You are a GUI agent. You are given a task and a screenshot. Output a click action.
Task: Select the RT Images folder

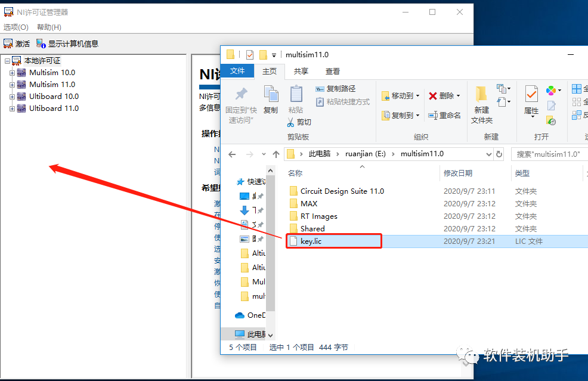click(x=319, y=216)
